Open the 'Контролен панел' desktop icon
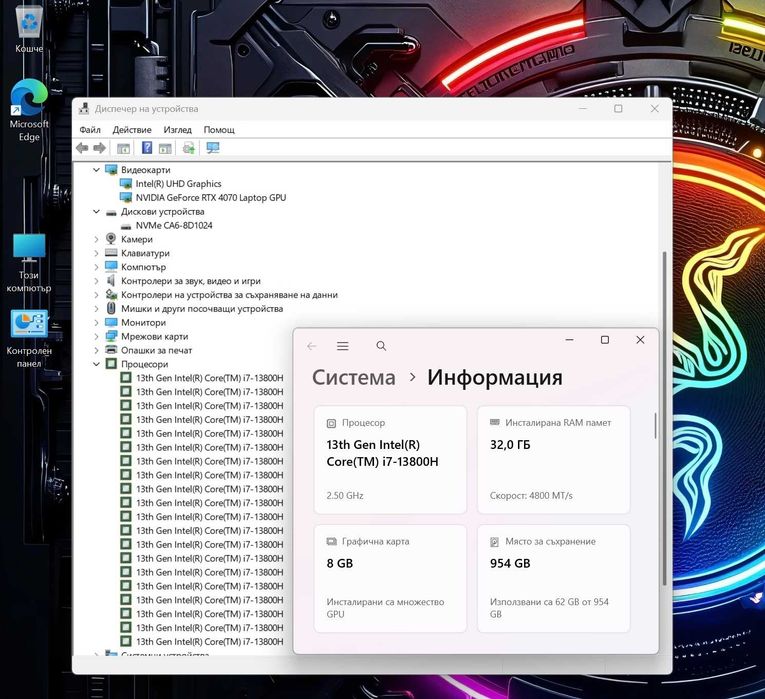The width and height of the screenshot is (765, 699). (x=29, y=339)
